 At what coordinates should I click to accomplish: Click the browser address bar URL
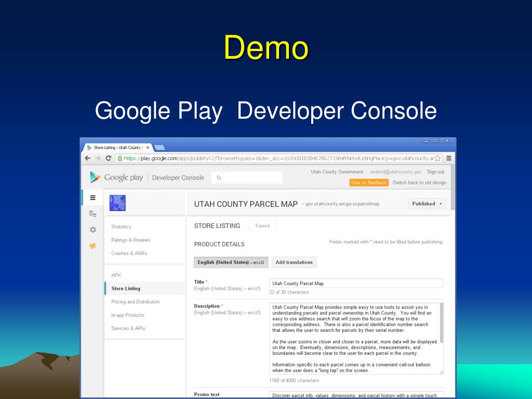278,158
